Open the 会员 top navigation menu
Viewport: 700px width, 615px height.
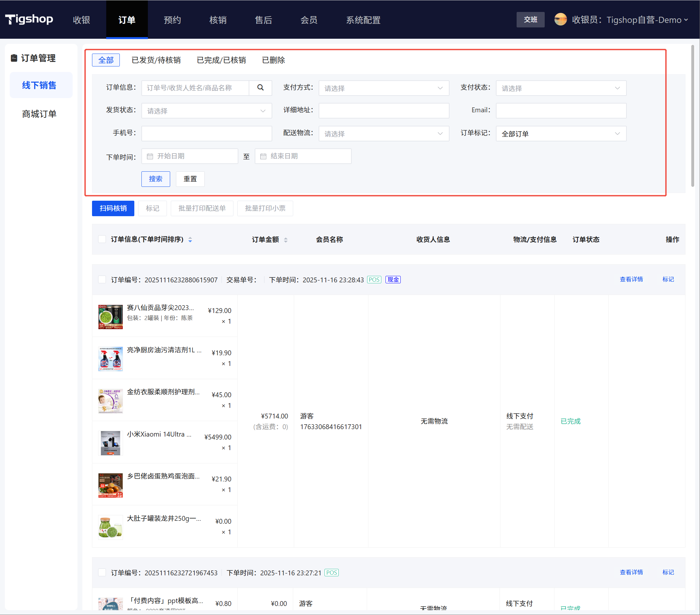point(309,20)
